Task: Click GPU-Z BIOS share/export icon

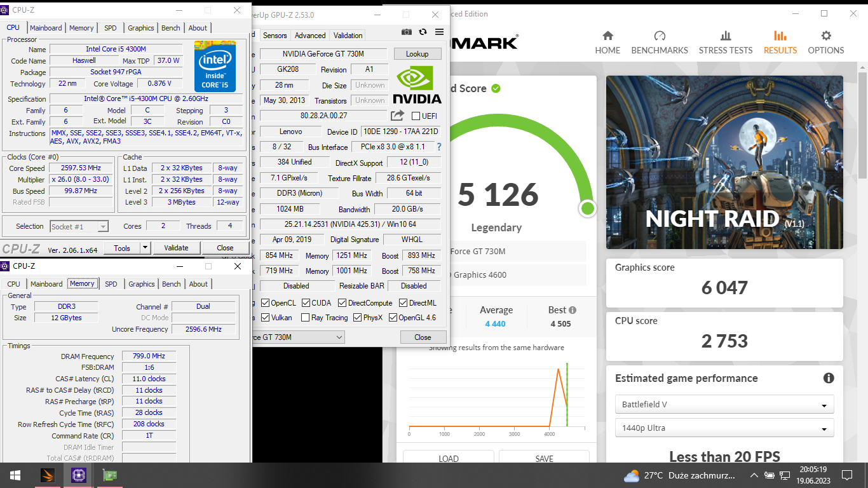Action: tap(397, 116)
